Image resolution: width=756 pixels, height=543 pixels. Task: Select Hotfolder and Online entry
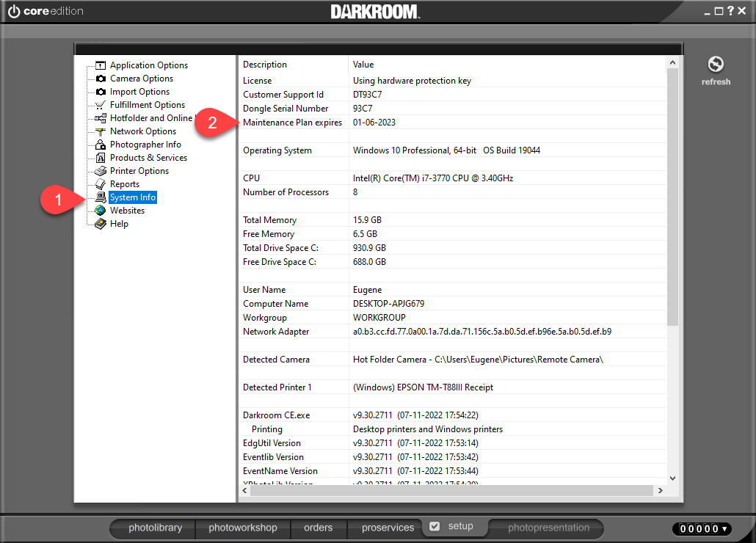point(151,118)
